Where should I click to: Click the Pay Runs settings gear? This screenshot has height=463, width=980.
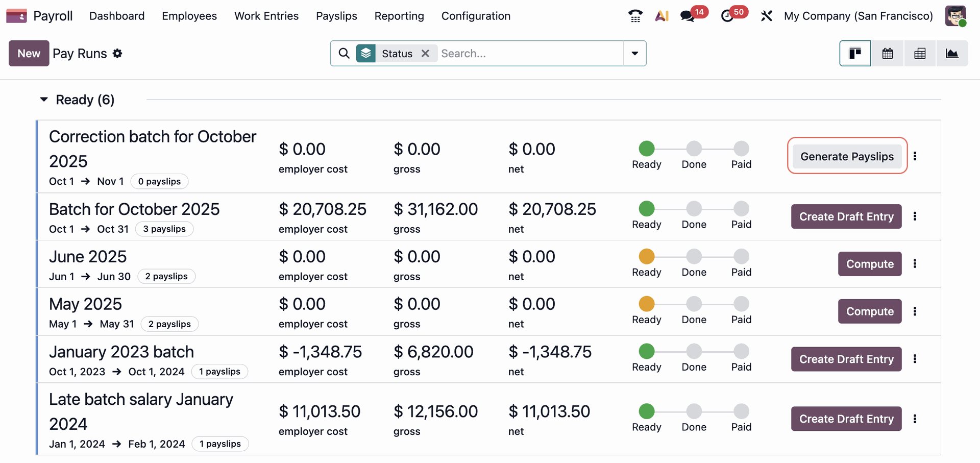click(118, 54)
